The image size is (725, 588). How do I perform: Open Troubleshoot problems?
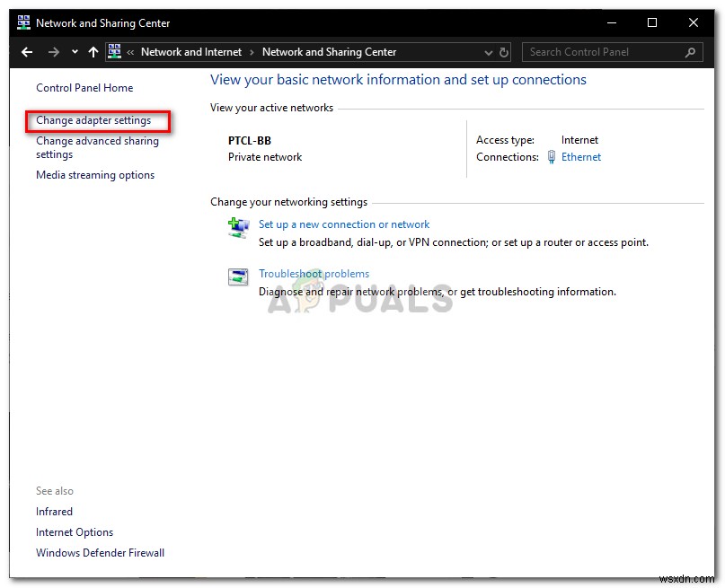pos(314,274)
